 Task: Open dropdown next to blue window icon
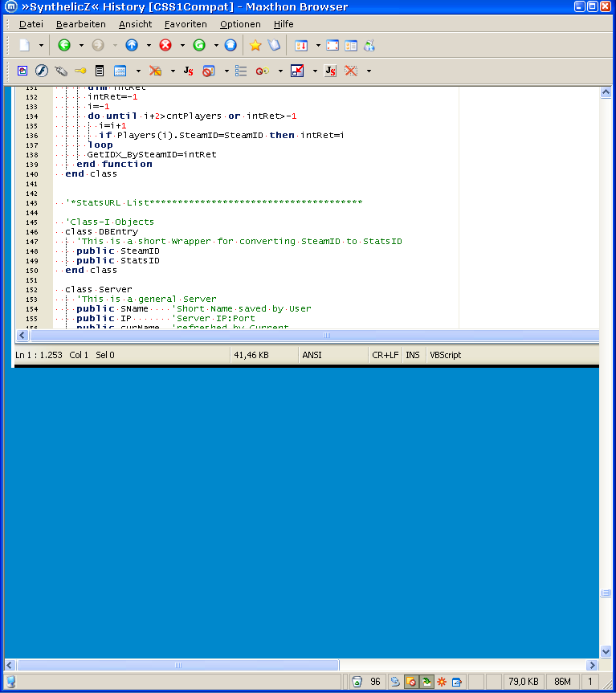[x=138, y=71]
